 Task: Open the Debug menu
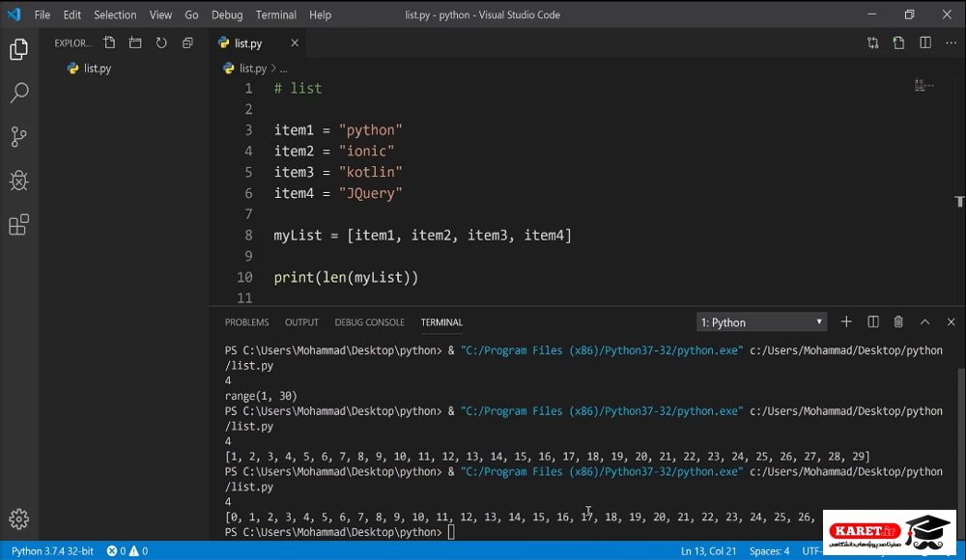coord(227,14)
